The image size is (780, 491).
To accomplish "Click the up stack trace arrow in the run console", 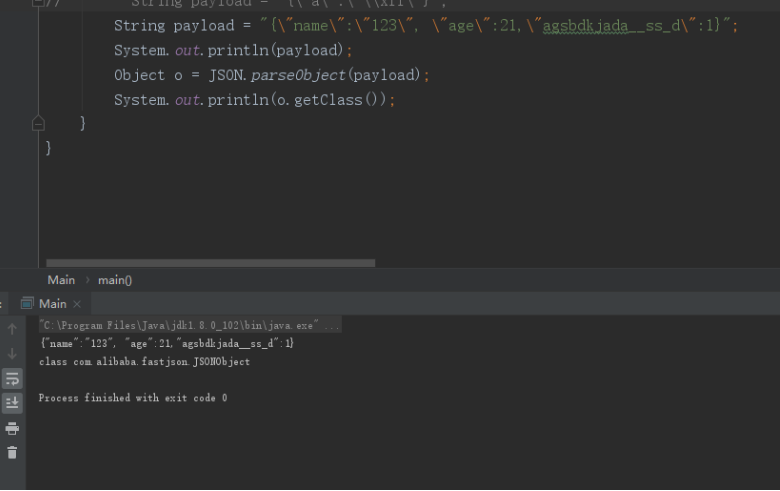I will (12, 329).
